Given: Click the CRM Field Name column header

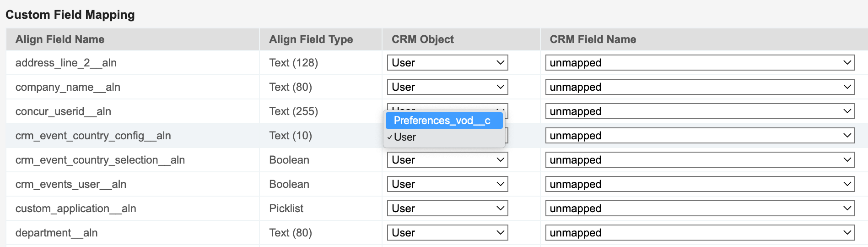Looking at the screenshot, I should tap(593, 39).
